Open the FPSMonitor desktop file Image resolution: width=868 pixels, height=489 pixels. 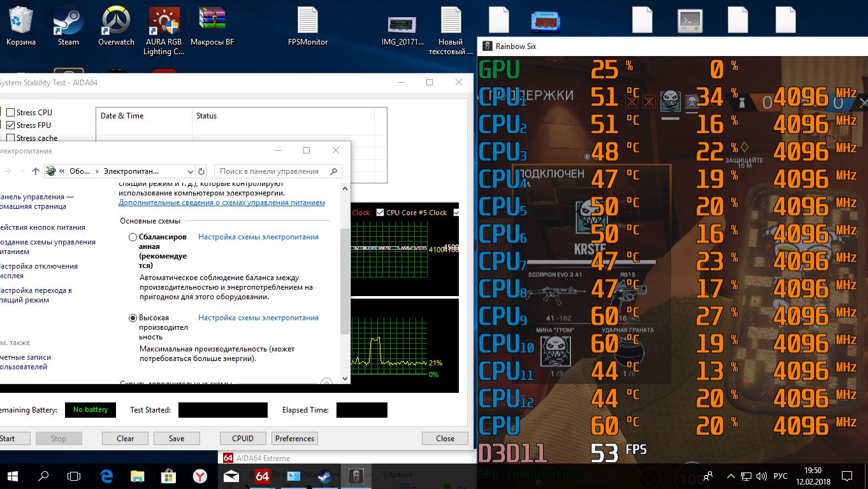(308, 26)
